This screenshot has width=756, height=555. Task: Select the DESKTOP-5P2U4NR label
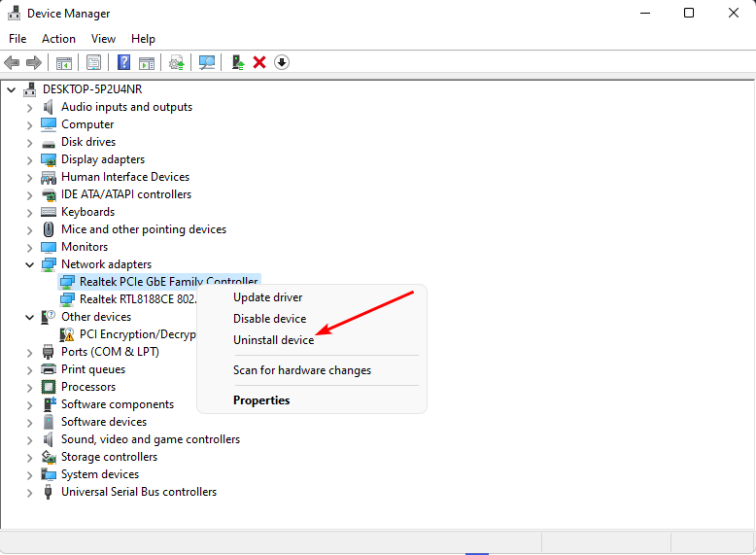point(92,89)
